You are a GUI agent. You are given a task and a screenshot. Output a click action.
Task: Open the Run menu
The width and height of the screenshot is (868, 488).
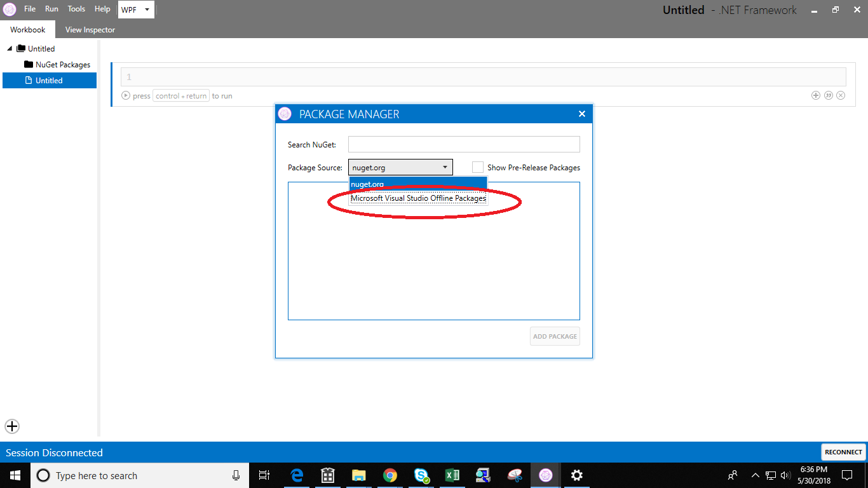point(51,9)
